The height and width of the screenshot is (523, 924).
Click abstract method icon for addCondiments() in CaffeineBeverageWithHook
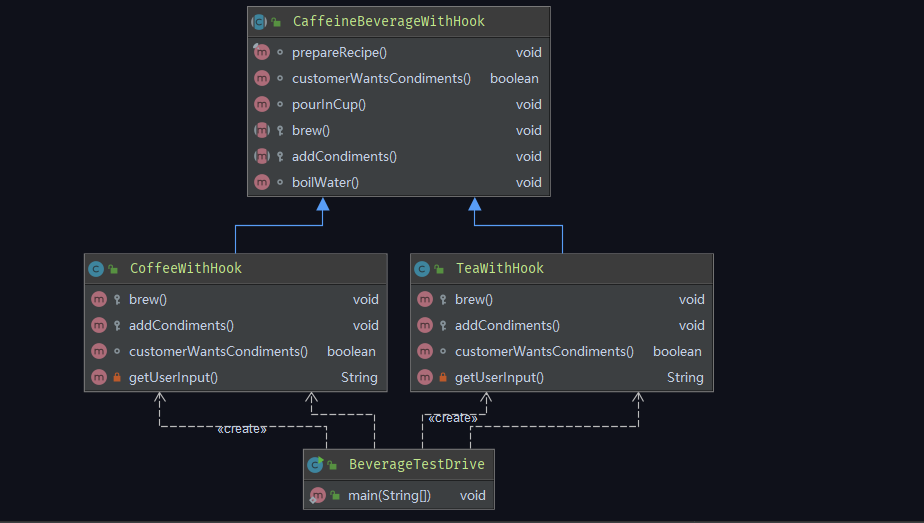tap(262, 156)
